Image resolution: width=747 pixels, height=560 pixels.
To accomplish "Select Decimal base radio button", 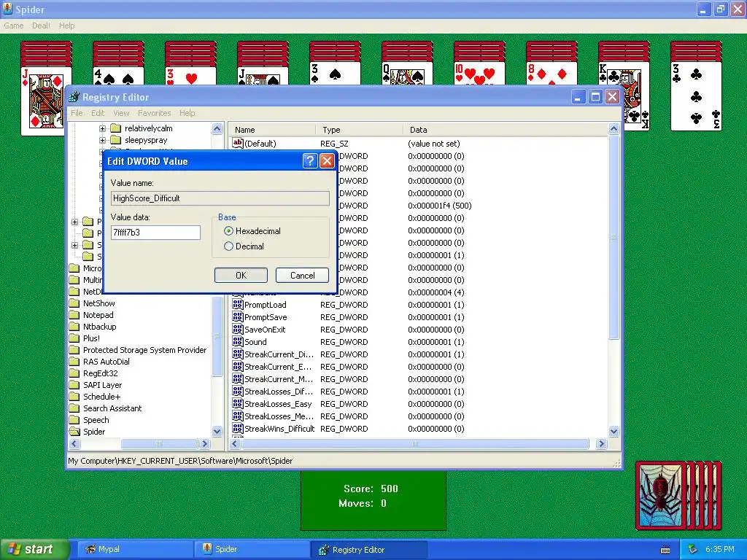I will tap(228, 246).
